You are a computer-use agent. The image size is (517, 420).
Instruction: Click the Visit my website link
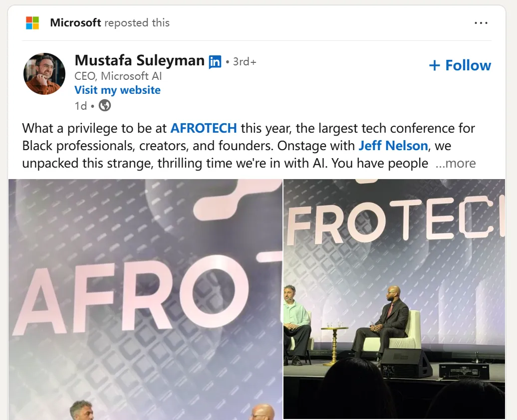click(117, 90)
